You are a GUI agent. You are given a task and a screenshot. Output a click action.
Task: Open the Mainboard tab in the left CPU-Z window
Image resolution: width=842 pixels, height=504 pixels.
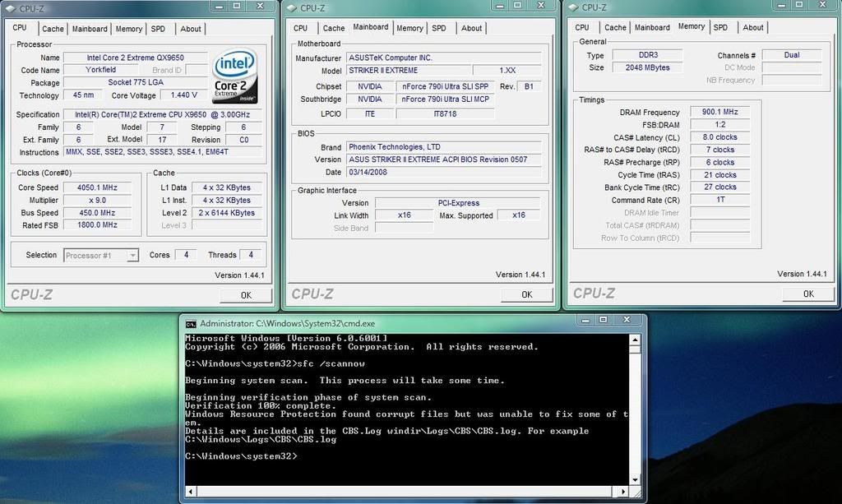[x=90, y=29]
